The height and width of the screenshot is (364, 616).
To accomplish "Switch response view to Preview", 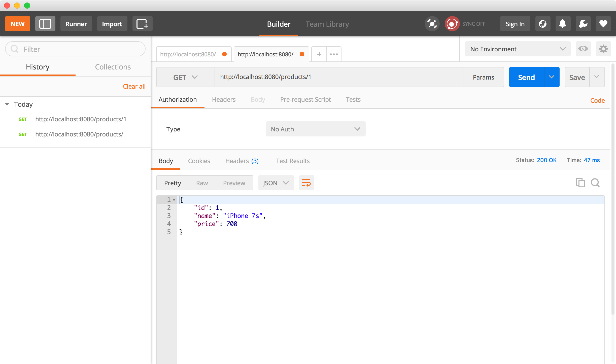I will [234, 183].
